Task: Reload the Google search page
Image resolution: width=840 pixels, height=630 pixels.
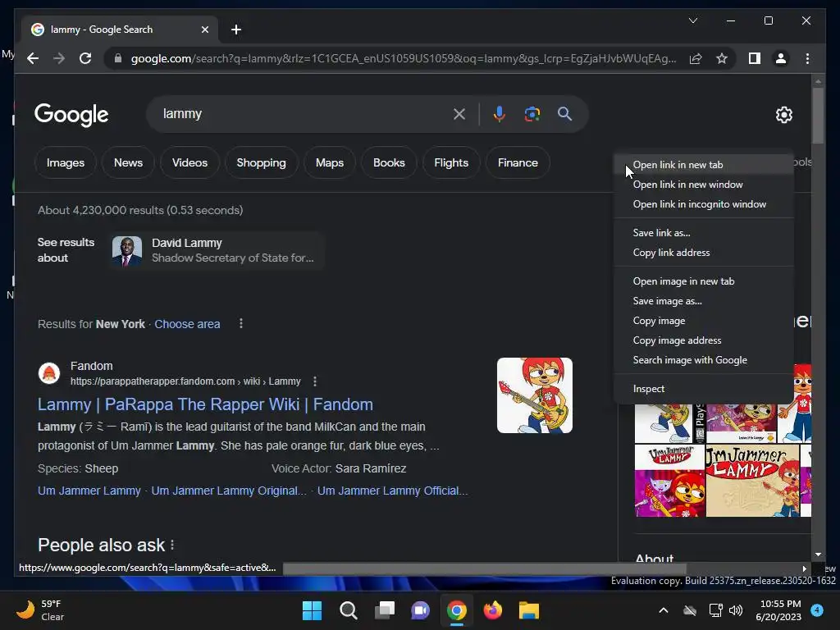Action: 85,58
